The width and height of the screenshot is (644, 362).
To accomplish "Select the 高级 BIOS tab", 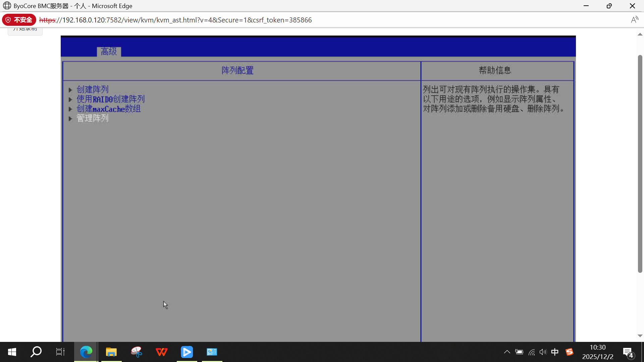I will (109, 52).
